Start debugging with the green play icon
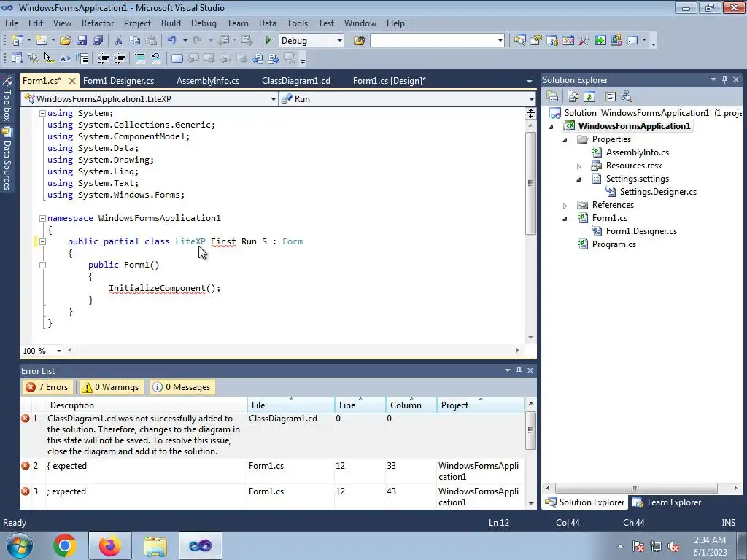The width and height of the screenshot is (747, 560). 268,41
